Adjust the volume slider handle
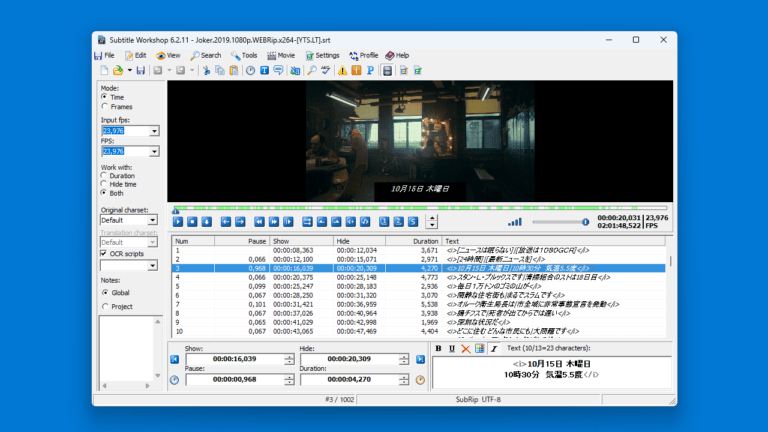Viewport: 768px width, 432px height. [x=585, y=222]
